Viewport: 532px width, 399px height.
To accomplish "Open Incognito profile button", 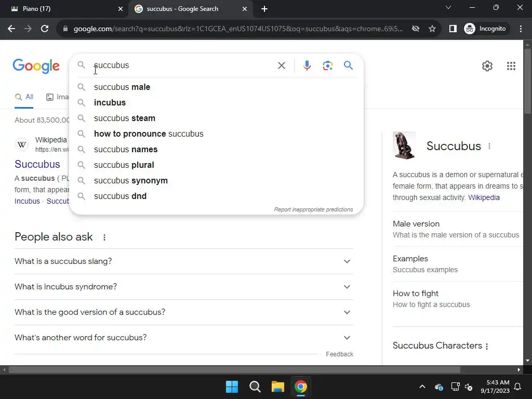I will [x=485, y=29].
